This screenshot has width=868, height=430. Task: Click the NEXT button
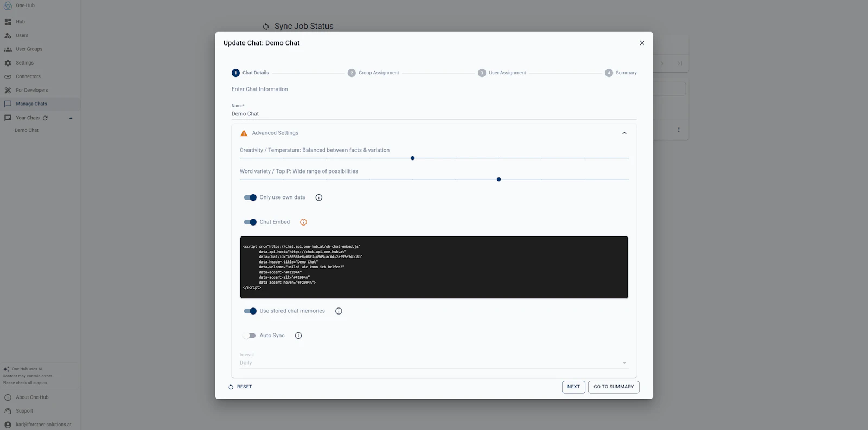[x=573, y=387]
